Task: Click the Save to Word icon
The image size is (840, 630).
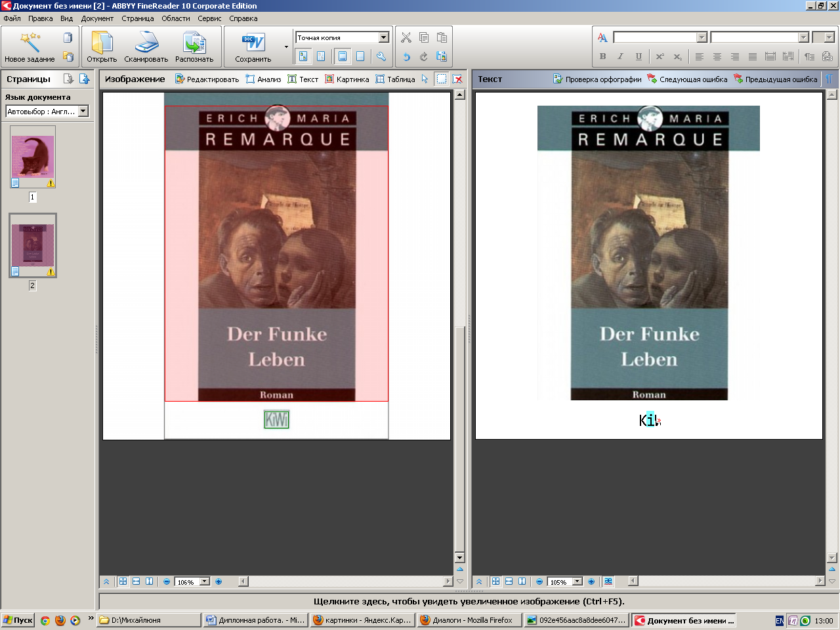Action: tap(253, 42)
